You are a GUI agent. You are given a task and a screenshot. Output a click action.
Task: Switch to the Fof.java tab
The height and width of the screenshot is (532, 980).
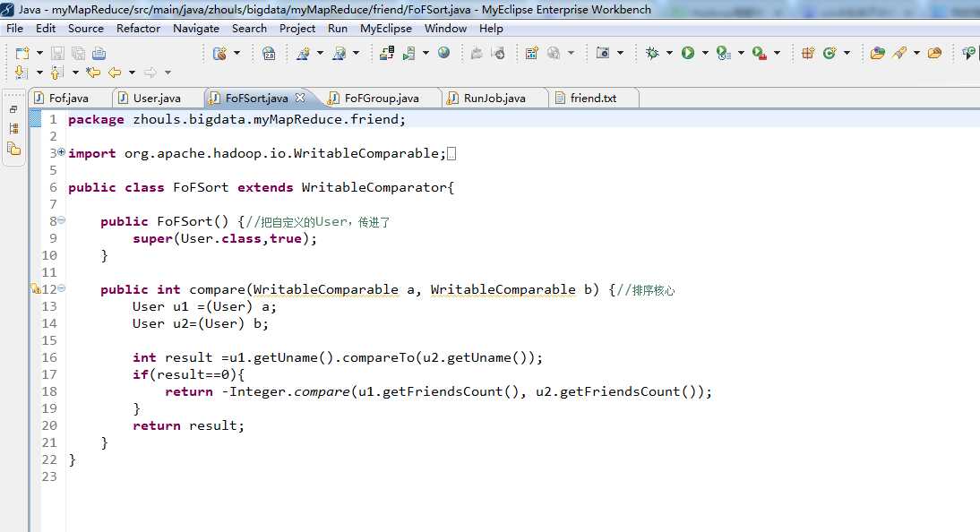point(69,99)
